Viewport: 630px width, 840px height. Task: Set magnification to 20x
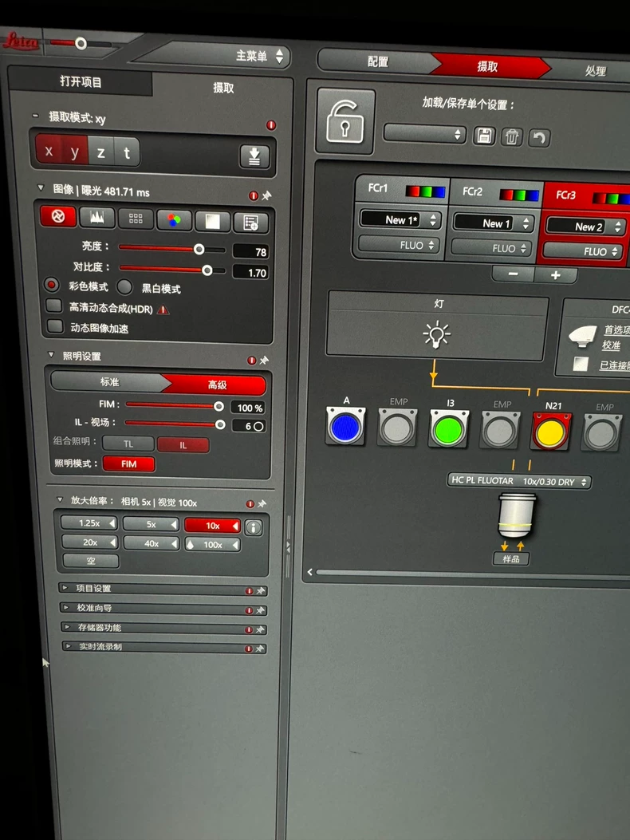point(90,542)
